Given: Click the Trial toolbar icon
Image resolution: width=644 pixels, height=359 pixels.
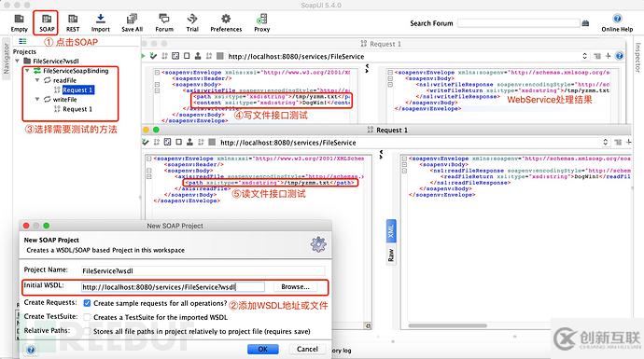Looking at the screenshot, I should tap(192, 23).
